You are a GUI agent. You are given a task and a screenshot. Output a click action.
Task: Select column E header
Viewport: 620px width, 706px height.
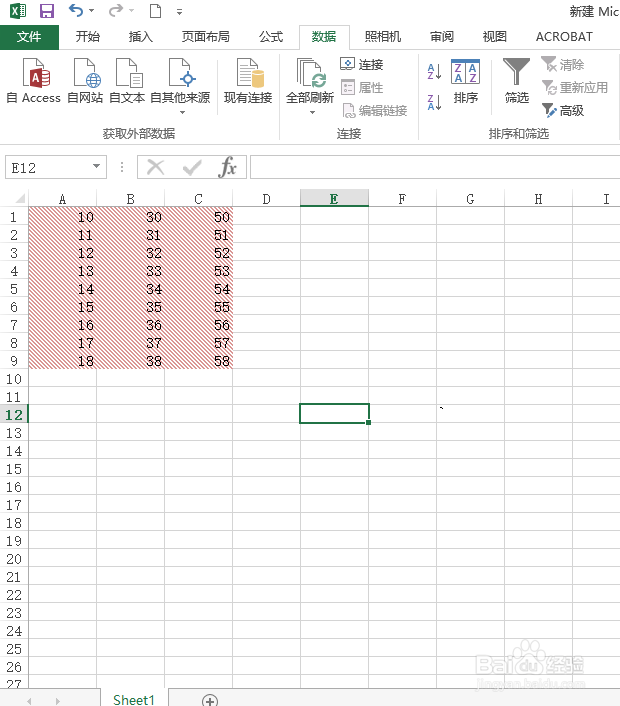[334, 199]
